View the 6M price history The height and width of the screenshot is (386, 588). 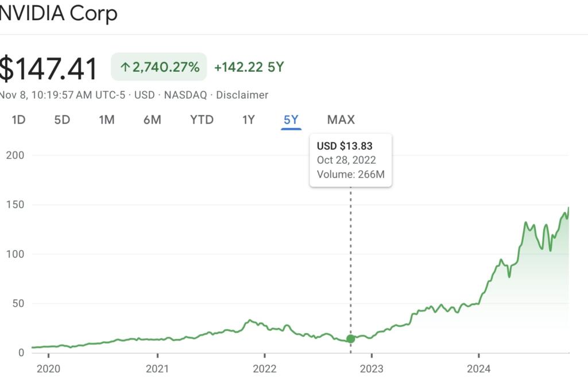click(x=152, y=120)
